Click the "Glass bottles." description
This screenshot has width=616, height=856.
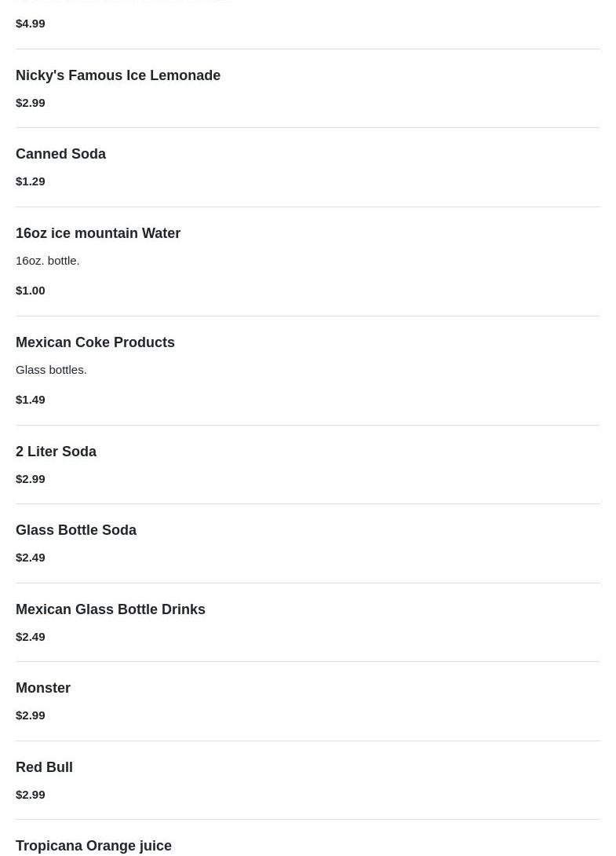click(x=51, y=370)
